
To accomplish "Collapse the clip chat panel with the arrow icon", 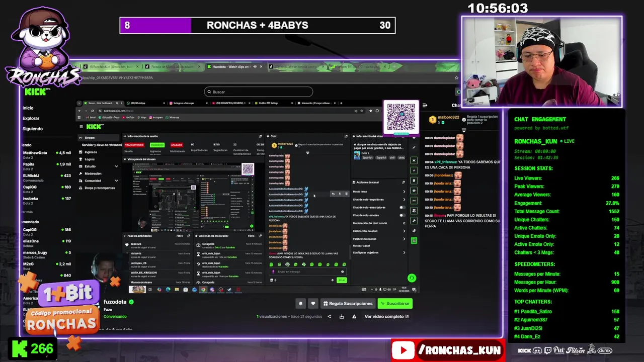I will click(x=425, y=106).
